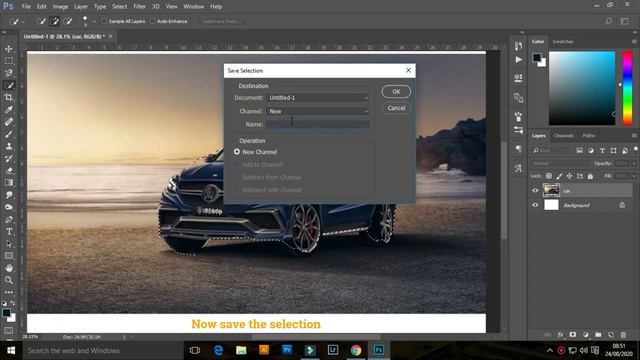
Task: Select the Brush tool
Action: coord(9,134)
